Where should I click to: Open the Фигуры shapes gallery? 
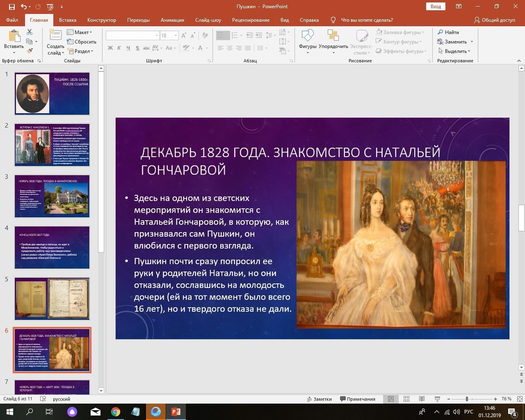[307, 41]
